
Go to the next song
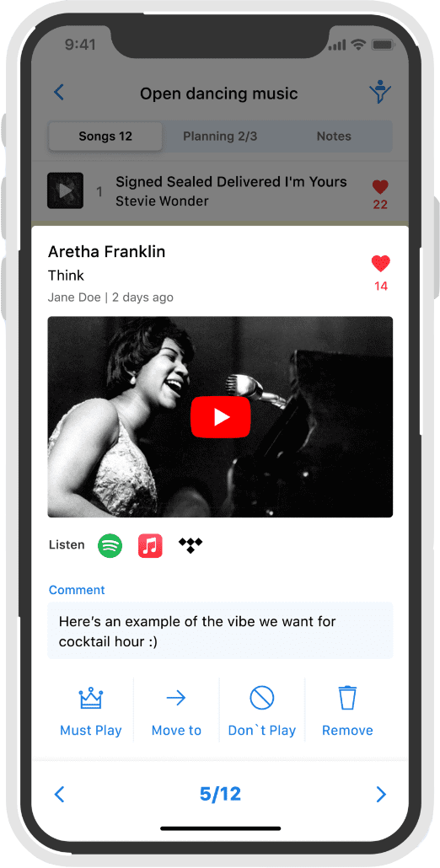pyautogui.click(x=381, y=795)
